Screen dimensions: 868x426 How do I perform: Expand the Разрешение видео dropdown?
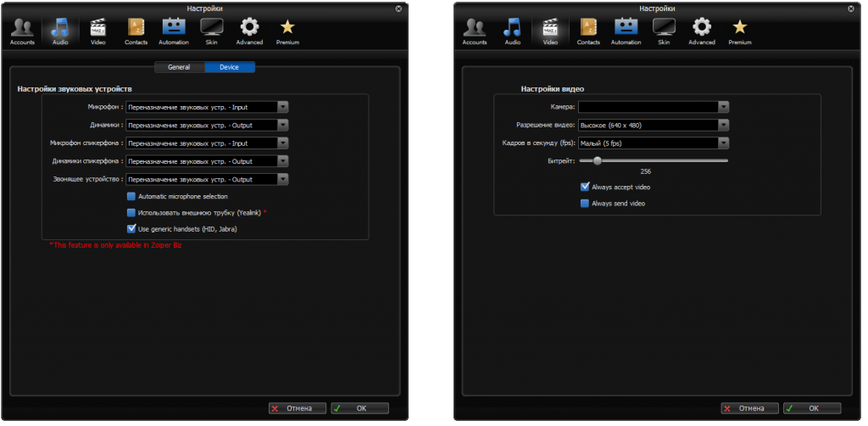coord(724,126)
